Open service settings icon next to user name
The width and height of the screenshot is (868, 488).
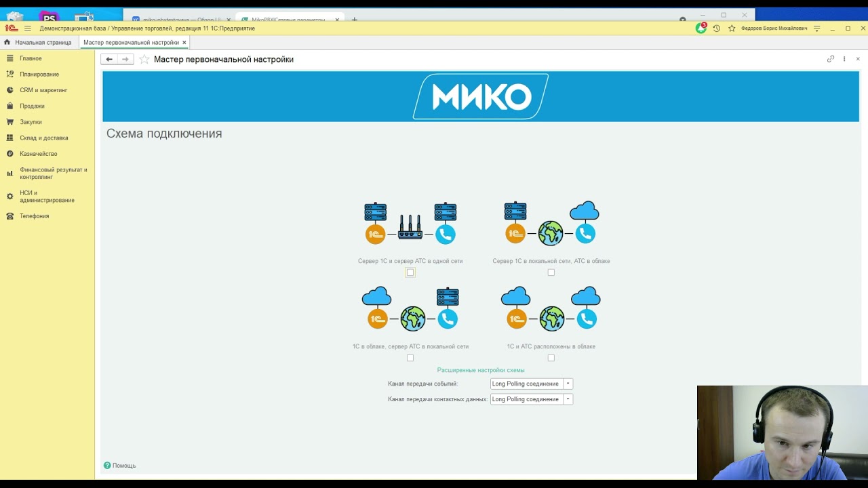(816, 28)
